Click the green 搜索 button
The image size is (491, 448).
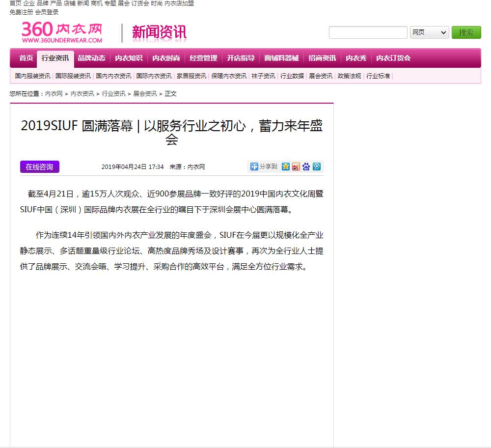[x=466, y=32]
